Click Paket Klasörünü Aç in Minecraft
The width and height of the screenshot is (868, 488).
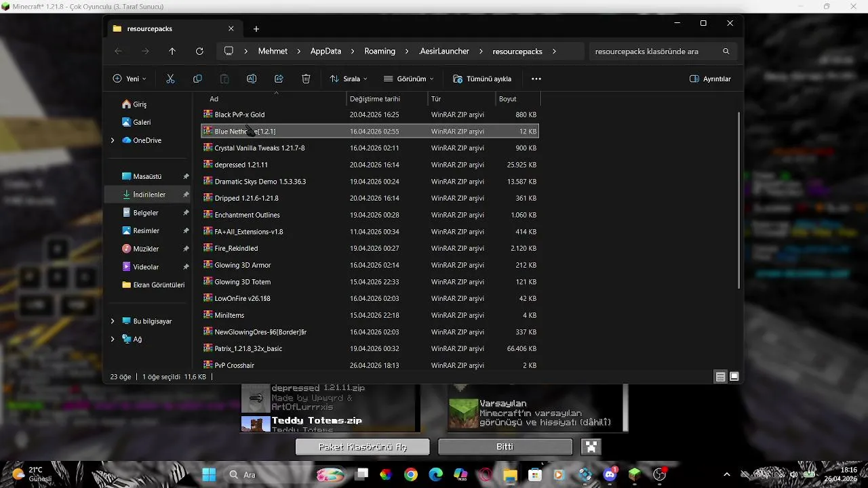tap(363, 447)
